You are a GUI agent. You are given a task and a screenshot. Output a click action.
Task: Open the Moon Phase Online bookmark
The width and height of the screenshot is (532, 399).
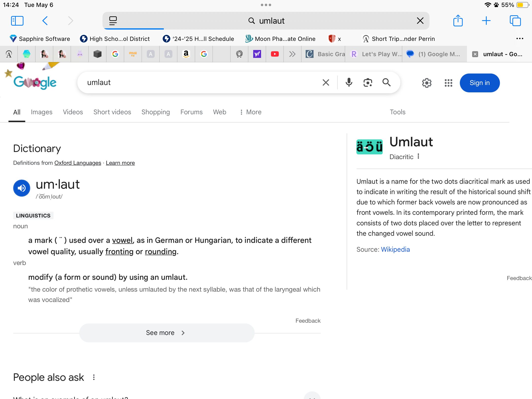tap(280, 39)
